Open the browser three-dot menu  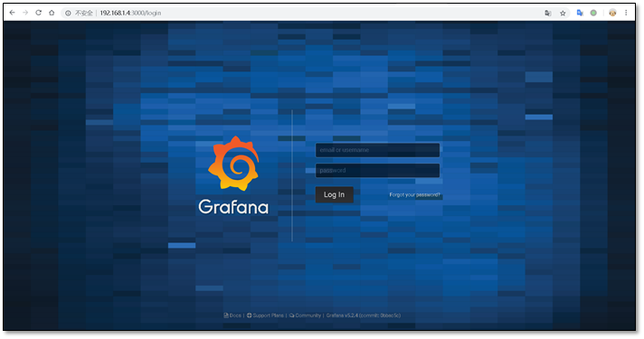626,13
